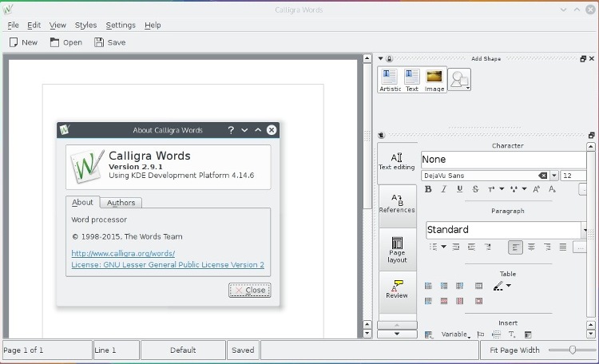This screenshot has height=364, width=599.
Task: Click the background color icon
Action: click(514, 189)
